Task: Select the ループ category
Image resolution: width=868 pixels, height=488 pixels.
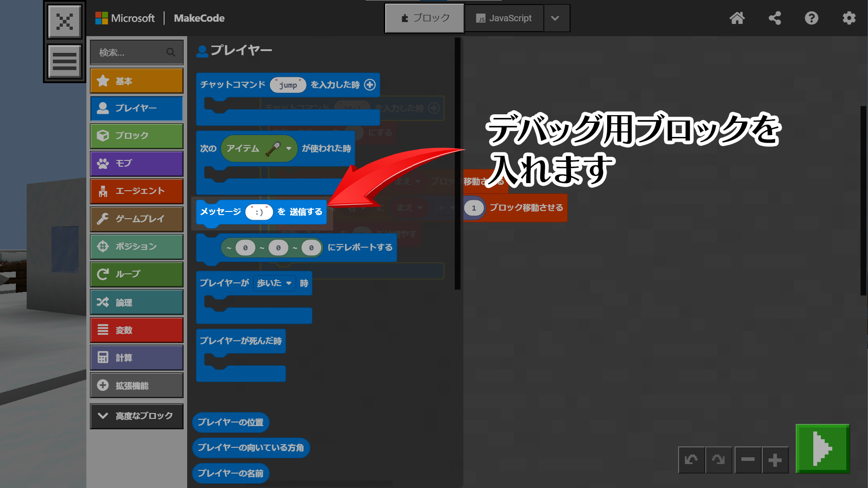Action: click(137, 274)
